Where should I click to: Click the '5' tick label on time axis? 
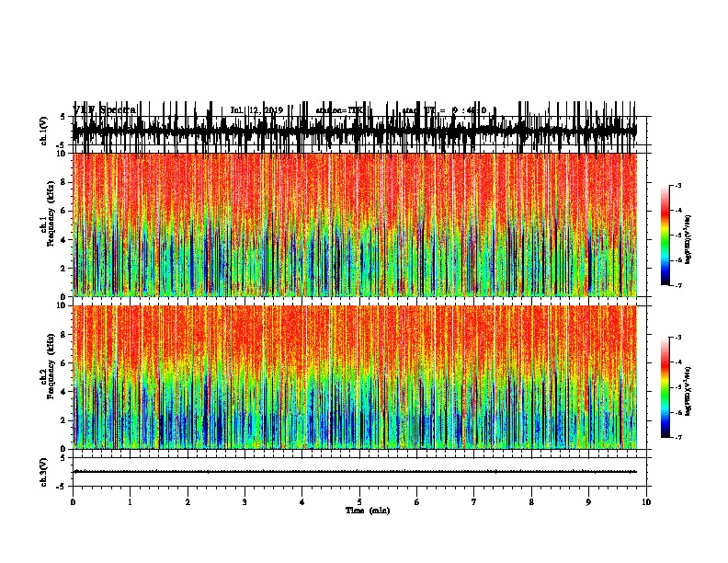tap(359, 502)
